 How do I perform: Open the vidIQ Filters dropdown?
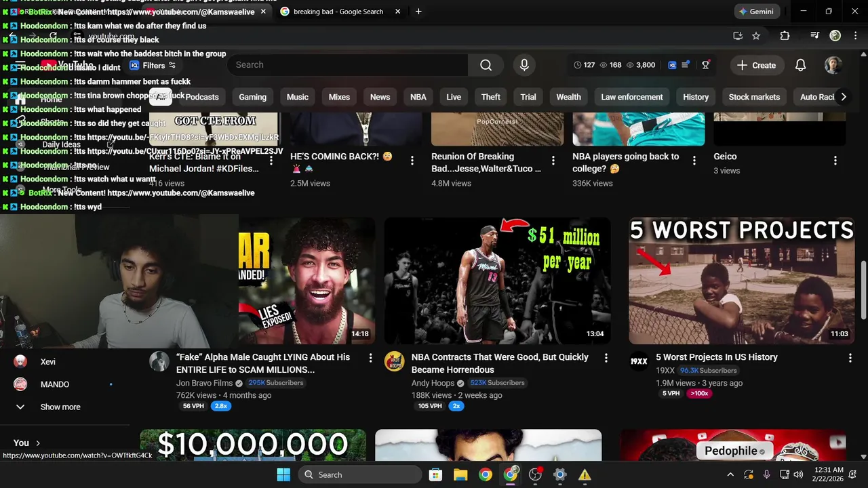click(x=153, y=65)
